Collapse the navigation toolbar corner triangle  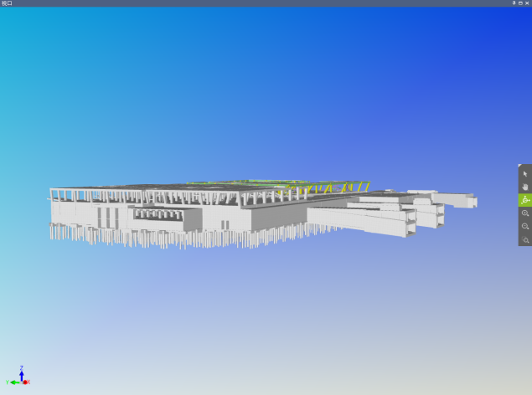pos(520,166)
